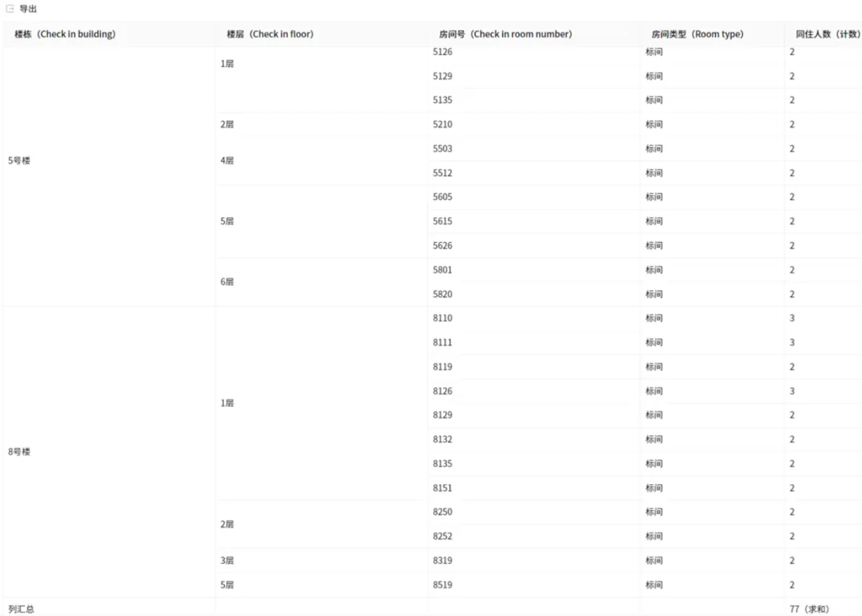862x616 pixels.
Task: Click the 列汇总 summary row label
Action: [x=21, y=609]
